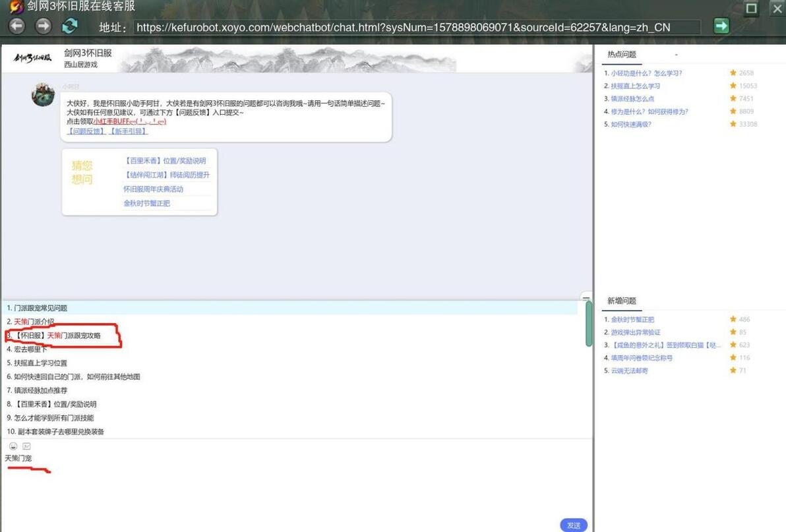Open 金秋时节蟹正肥 in the 猜您想问 card

[x=147, y=203]
